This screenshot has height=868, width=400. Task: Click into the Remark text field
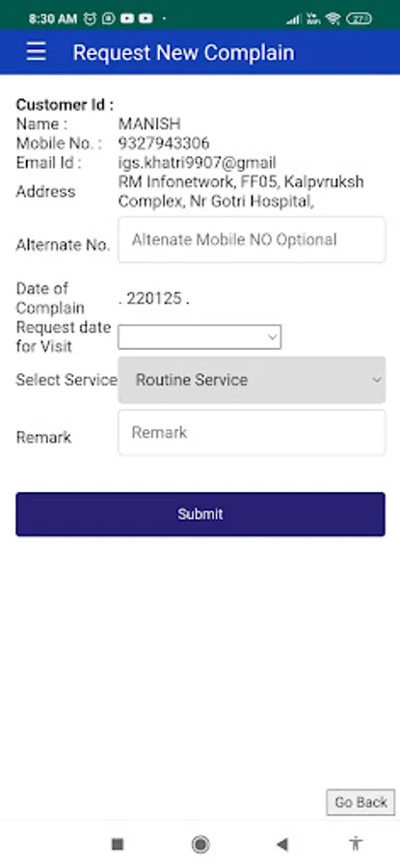(252, 432)
